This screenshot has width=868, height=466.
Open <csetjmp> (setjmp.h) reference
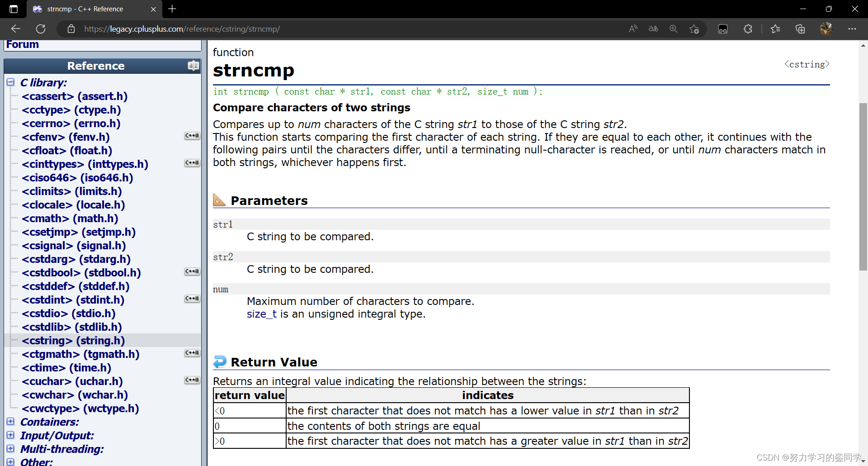pos(79,232)
